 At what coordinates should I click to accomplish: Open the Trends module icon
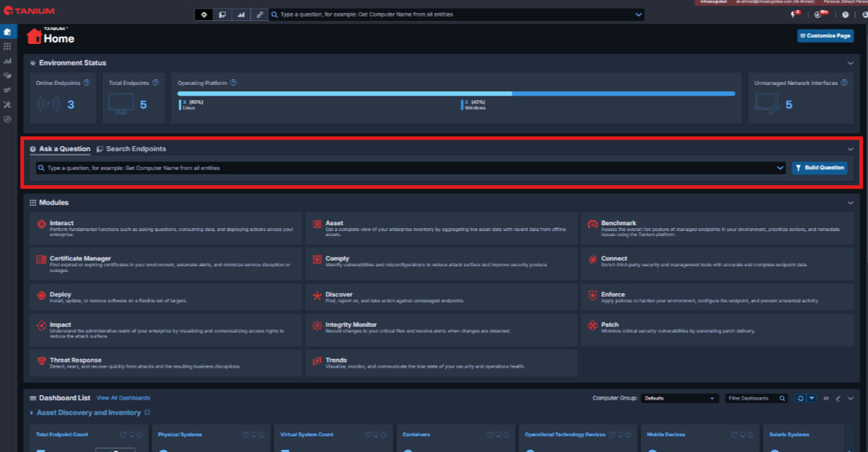coord(317,361)
